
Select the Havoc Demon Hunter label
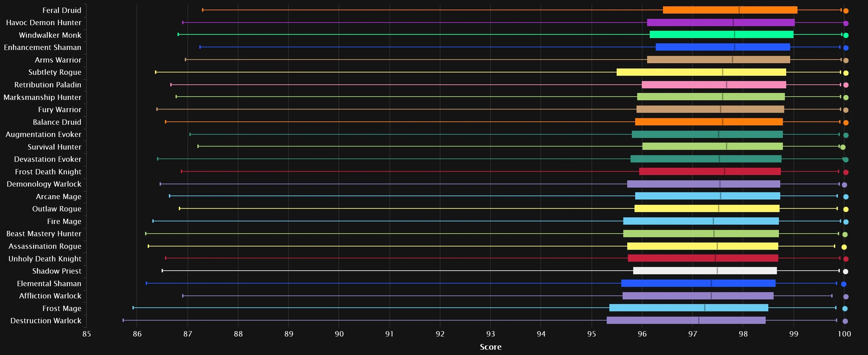pyautogui.click(x=43, y=22)
